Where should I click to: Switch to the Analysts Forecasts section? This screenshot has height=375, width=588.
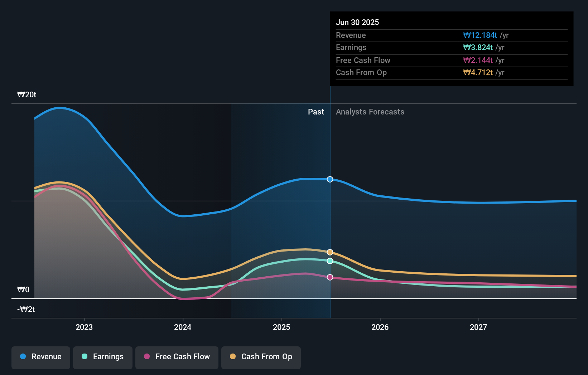tap(370, 112)
